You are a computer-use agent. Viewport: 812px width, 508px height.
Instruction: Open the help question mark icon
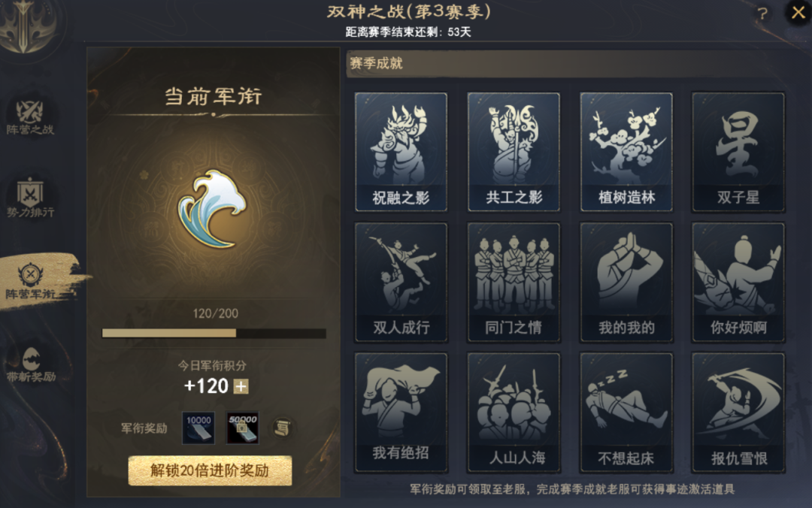(x=762, y=14)
